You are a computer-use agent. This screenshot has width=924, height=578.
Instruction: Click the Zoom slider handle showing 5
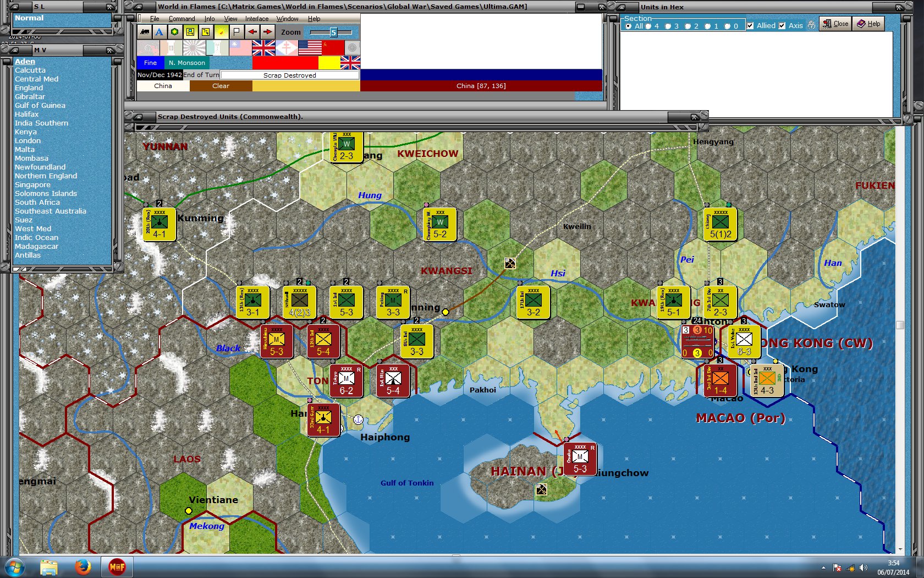333,32
